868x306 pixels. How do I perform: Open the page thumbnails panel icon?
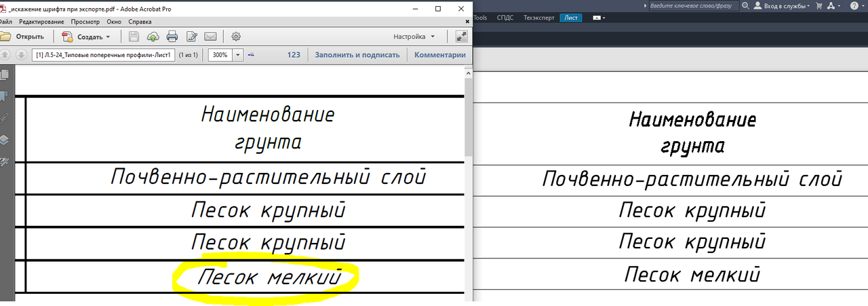5,75
